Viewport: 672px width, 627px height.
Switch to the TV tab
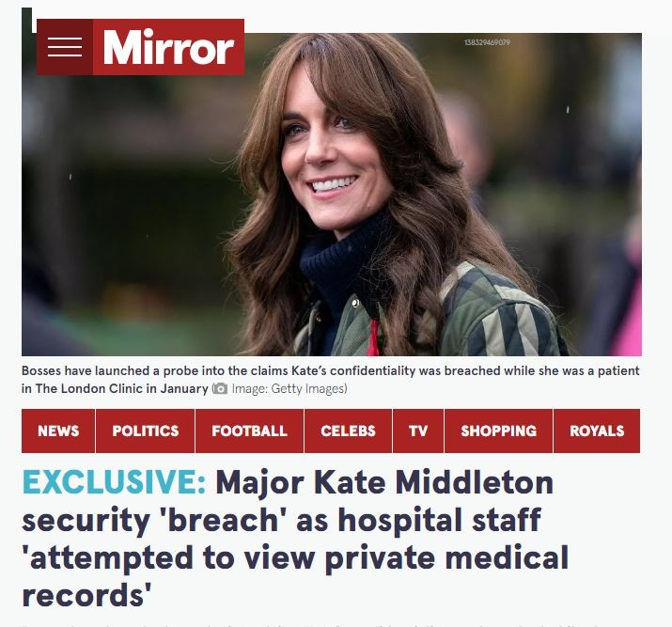tap(418, 431)
